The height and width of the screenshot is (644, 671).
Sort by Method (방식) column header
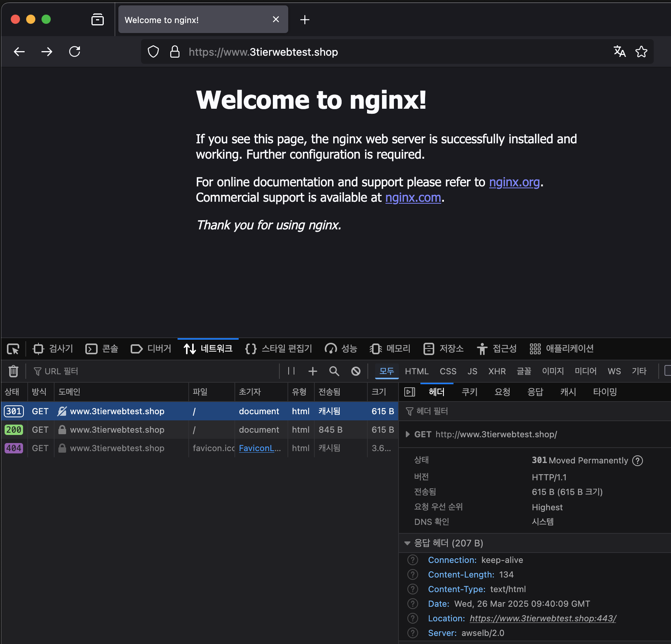pos(41,392)
